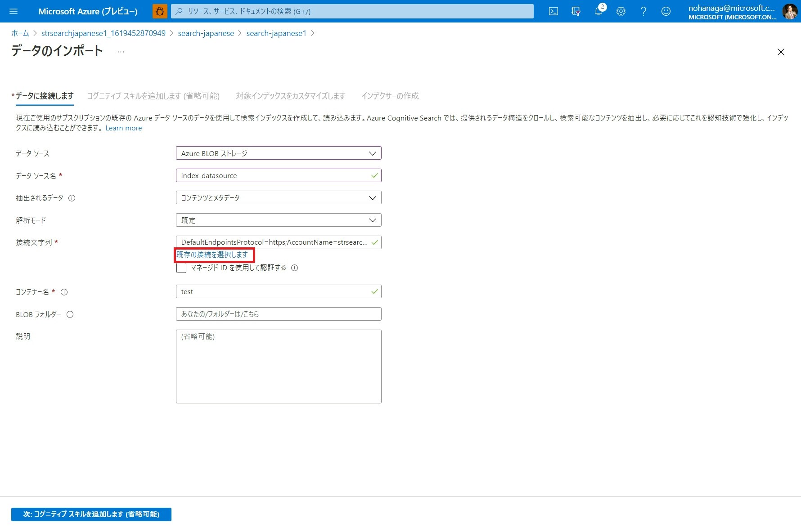Switch to コグニティブ スキルを追加します tab

tap(153, 96)
